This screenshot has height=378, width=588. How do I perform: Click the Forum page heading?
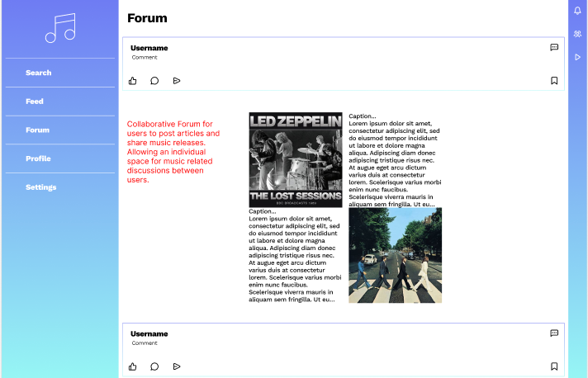[147, 18]
